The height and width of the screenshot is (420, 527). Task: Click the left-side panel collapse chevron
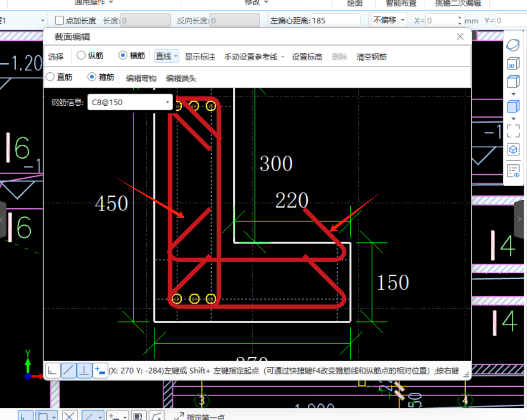coord(2,219)
